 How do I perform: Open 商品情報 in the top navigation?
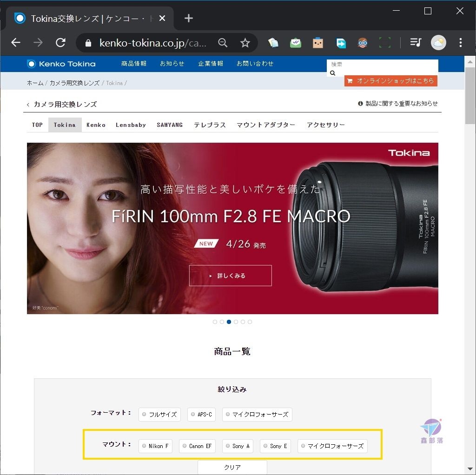(134, 63)
